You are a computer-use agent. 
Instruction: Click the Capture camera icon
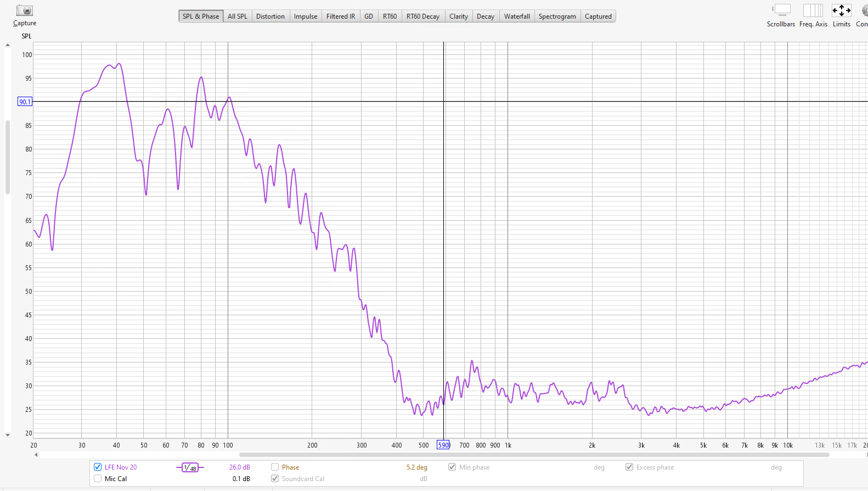coord(25,10)
